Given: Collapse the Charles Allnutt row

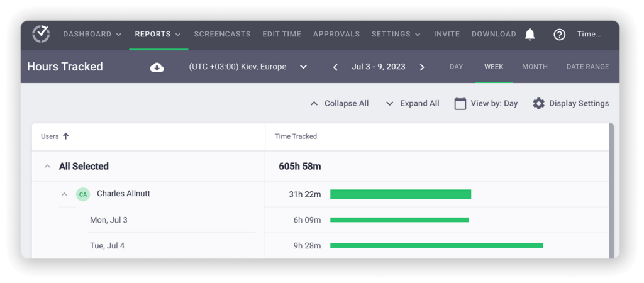Looking at the screenshot, I should tap(64, 194).
